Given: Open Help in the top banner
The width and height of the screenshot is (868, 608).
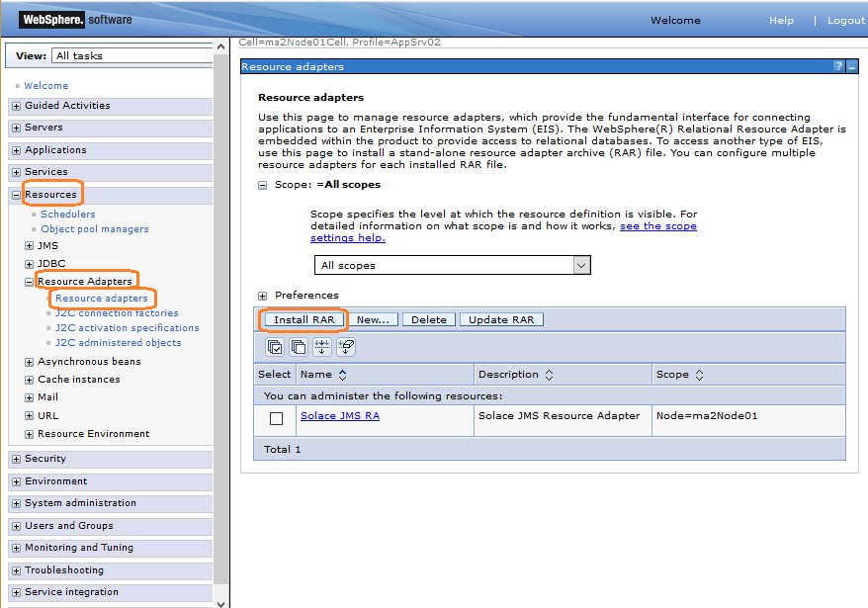Looking at the screenshot, I should click(x=781, y=20).
